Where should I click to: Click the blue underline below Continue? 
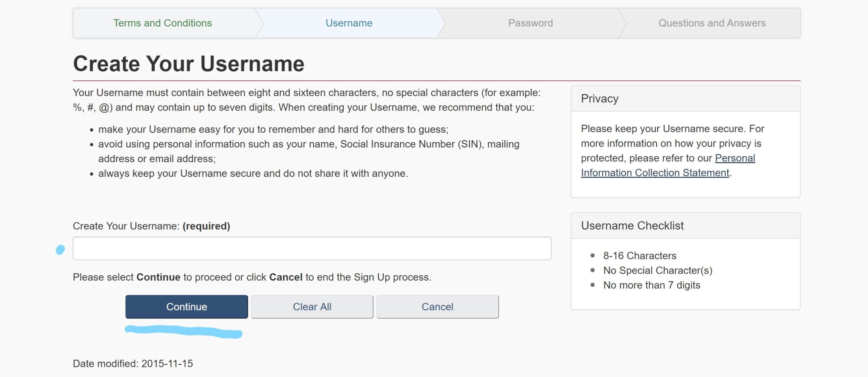[183, 331]
